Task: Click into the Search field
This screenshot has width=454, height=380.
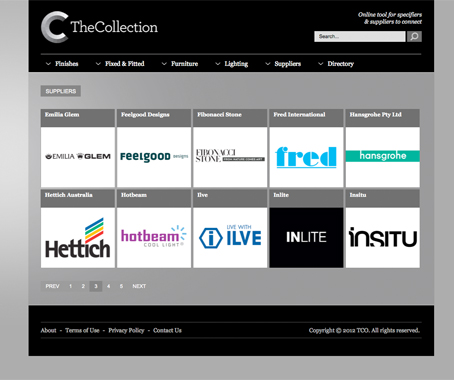Action: point(360,36)
